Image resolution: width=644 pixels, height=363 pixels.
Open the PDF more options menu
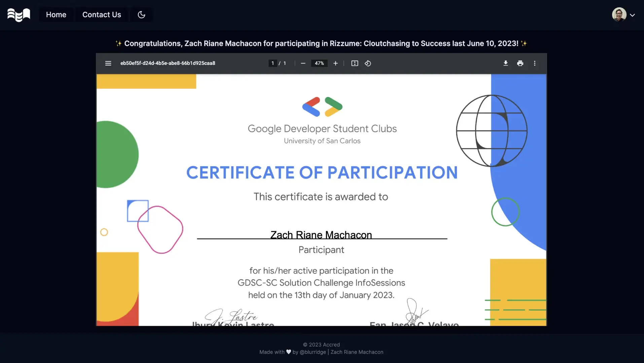click(x=535, y=63)
